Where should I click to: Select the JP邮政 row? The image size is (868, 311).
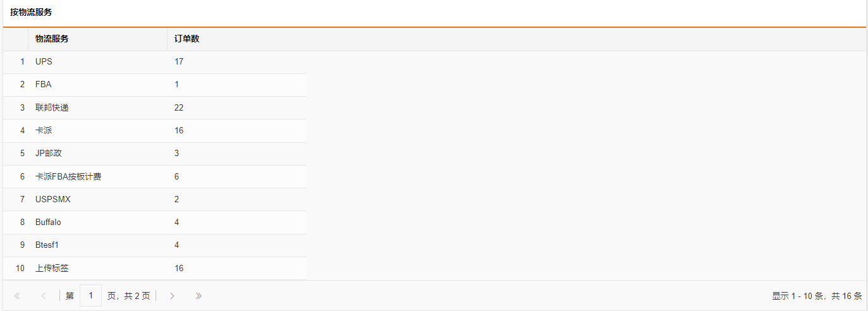point(155,154)
